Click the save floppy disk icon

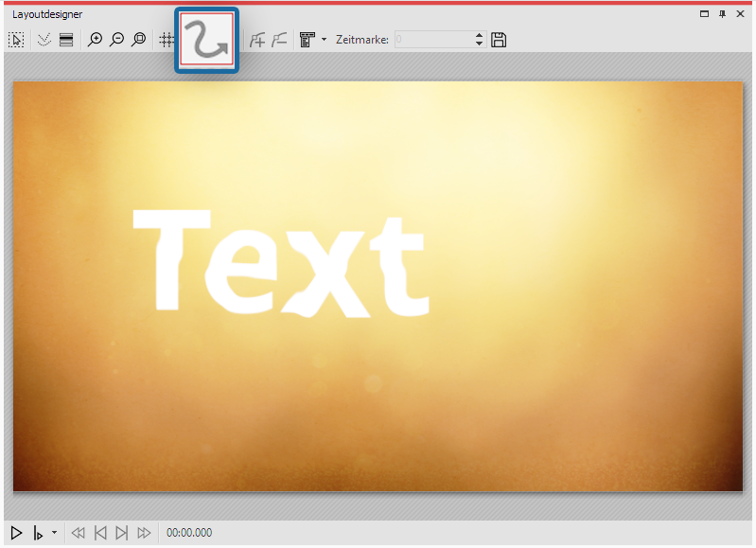point(500,40)
